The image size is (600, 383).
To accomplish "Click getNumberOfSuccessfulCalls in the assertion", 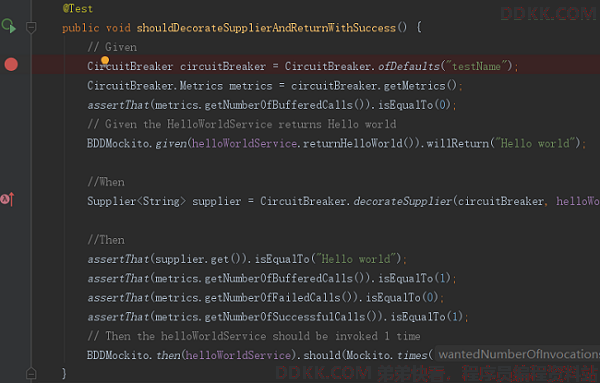I will tap(285, 317).
